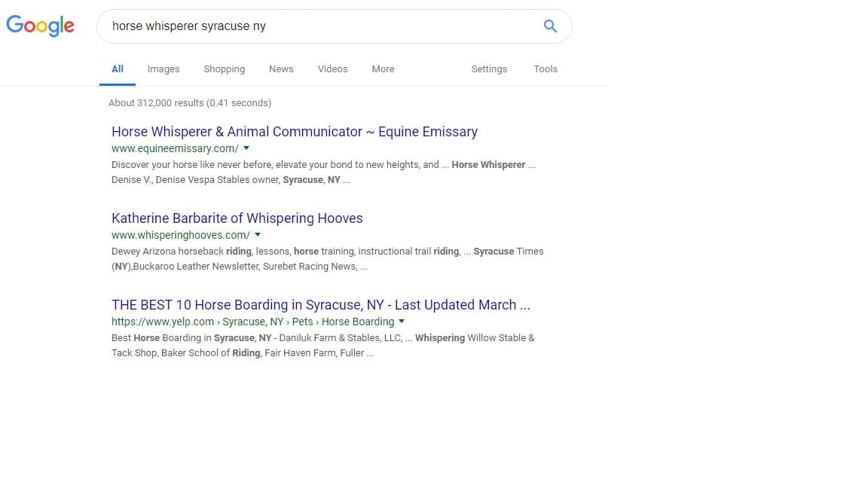This screenshot has height=488, width=868.
Task: Click the www.equineemissary.com/ green URL
Action: point(175,148)
